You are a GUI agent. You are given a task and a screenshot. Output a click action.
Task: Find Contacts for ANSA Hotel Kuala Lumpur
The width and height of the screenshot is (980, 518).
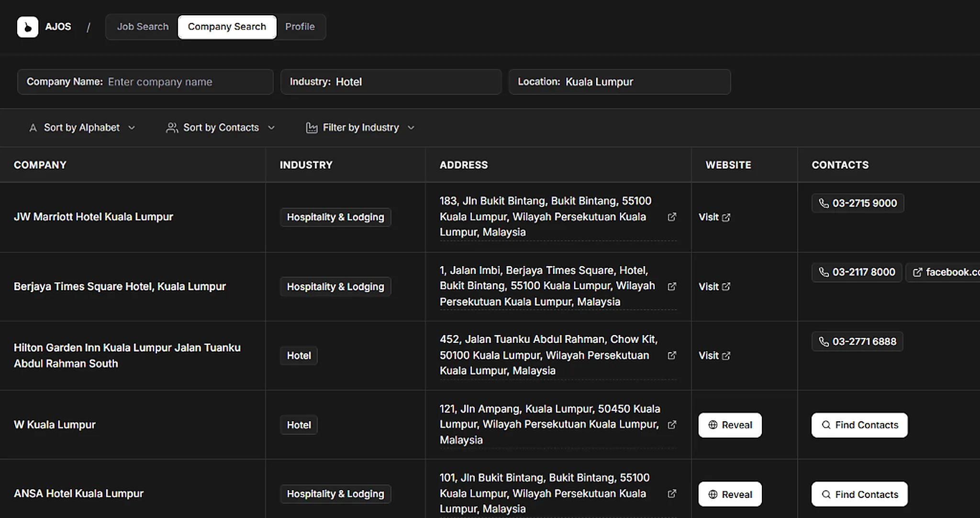click(x=859, y=495)
